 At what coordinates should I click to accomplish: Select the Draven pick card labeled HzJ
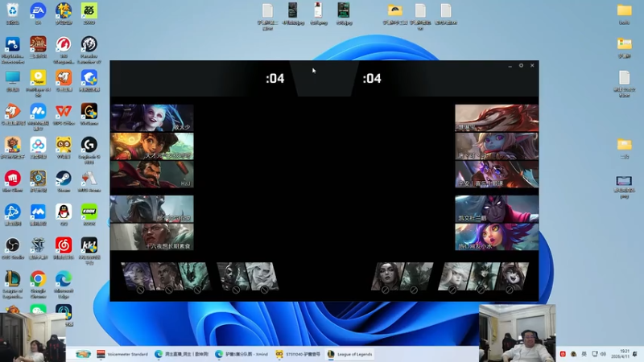[152, 174]
